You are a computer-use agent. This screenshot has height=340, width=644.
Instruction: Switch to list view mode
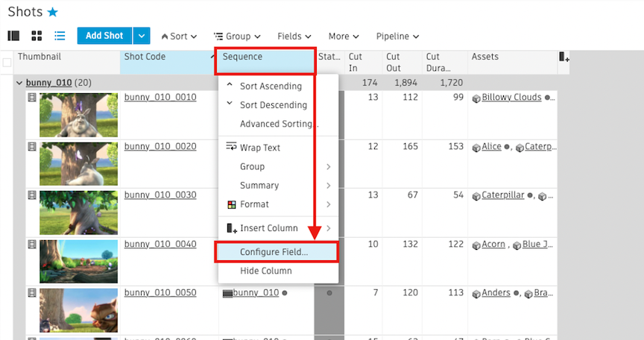coord(60,36)
